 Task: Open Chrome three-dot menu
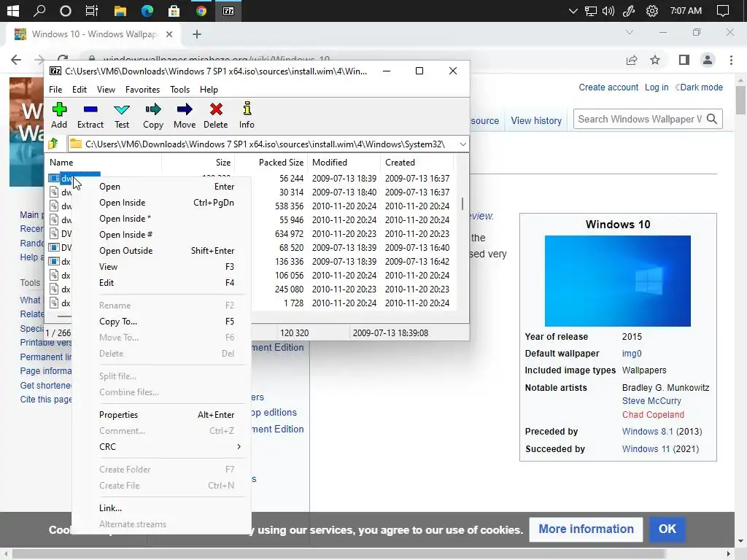click(731, 60)
